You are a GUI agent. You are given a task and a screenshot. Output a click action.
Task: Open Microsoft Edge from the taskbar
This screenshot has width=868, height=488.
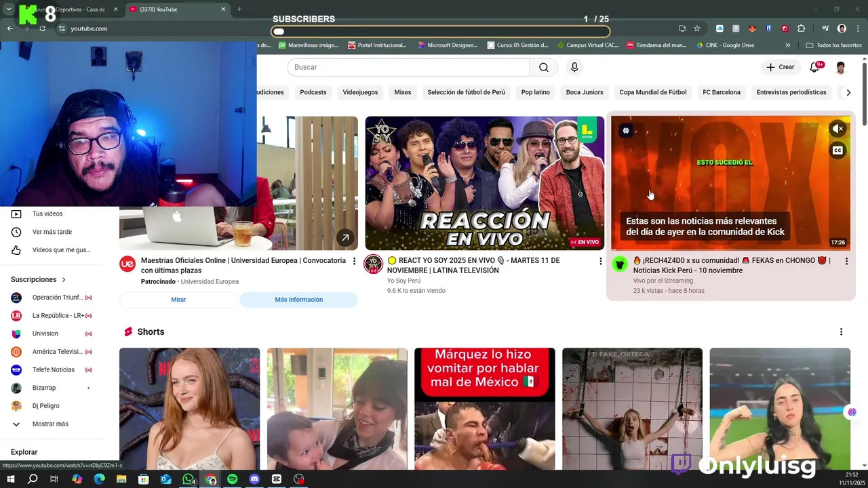tap(99, 479)
